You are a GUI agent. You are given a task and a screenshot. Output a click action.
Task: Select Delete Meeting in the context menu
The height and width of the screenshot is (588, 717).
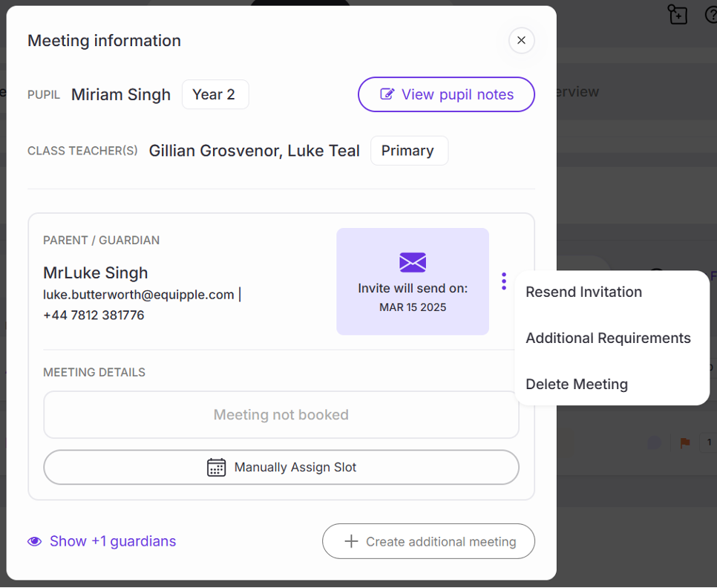[x=577, y=384]
